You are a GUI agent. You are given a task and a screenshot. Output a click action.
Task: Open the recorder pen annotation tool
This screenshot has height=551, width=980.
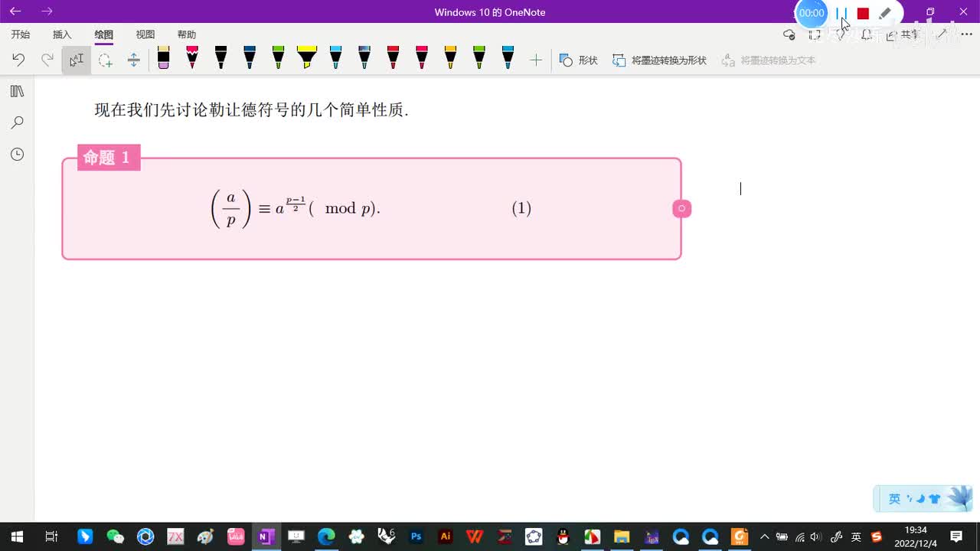(x=885, y=13)
